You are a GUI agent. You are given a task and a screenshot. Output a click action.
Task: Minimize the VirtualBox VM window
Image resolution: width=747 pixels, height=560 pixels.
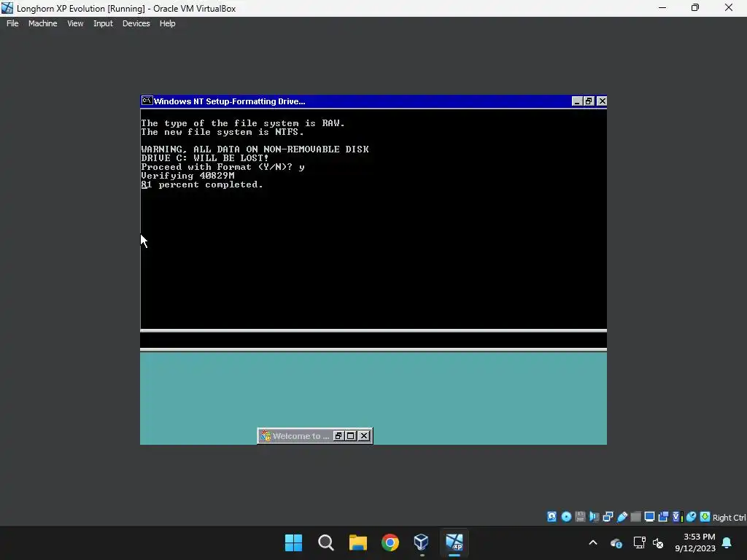click(x=662, y=8)
